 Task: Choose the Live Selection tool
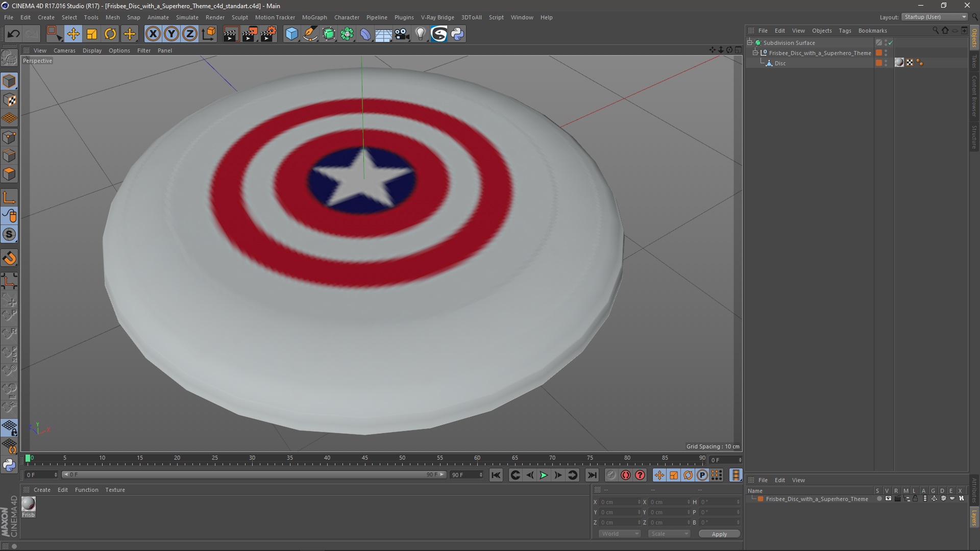[x=54, y=34]
